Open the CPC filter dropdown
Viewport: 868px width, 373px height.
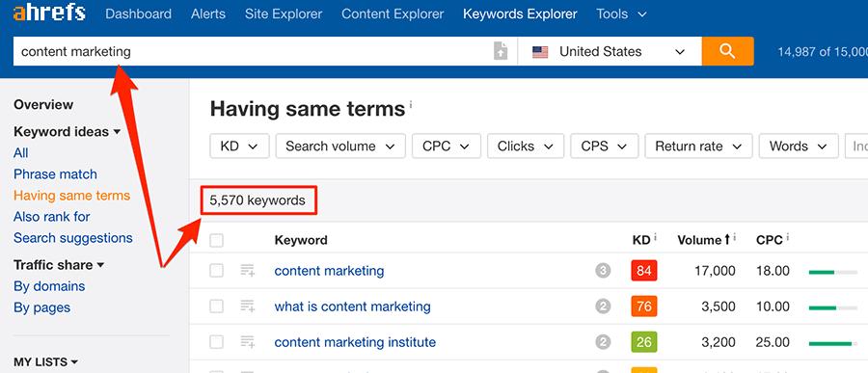click(447, 147)
